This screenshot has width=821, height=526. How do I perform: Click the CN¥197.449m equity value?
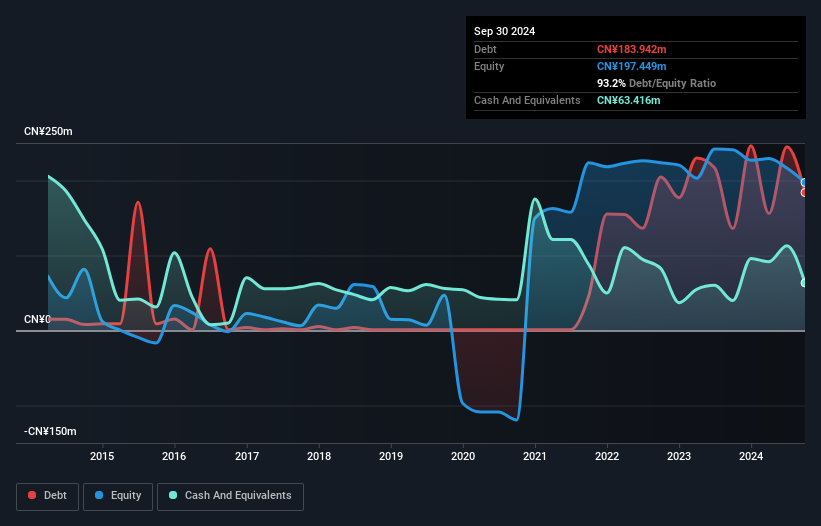[x=631, y=66]
